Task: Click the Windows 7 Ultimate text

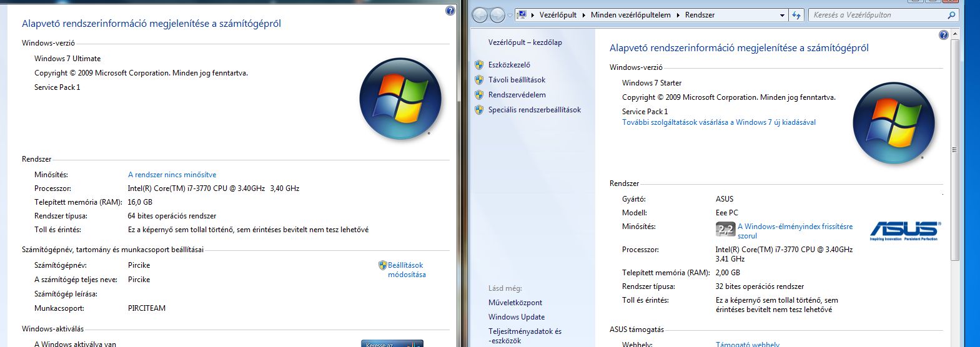Action: [67, 59]
